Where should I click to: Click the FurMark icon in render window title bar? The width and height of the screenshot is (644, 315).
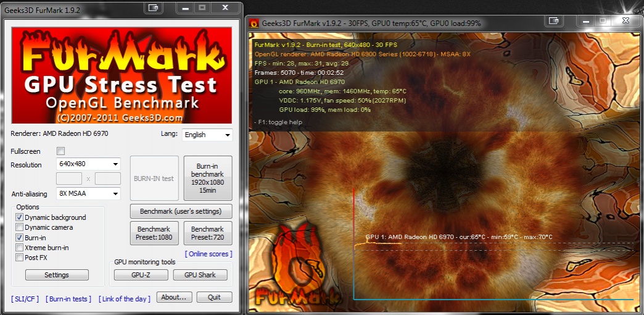[x=254, y=23]
